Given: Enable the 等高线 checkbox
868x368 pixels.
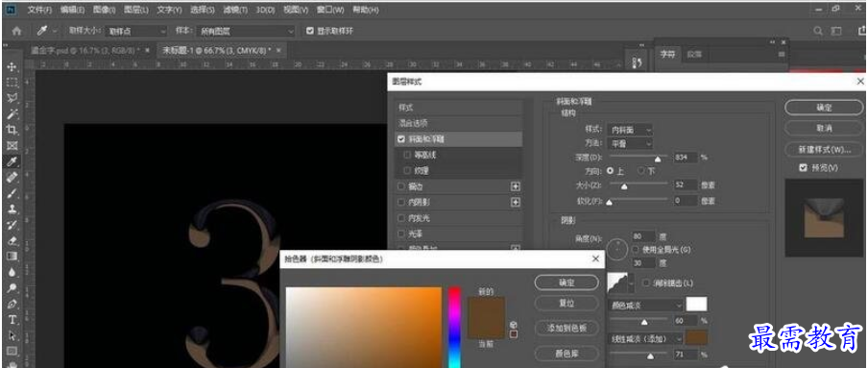Looking at the screenshot, I should coord(408,156).
